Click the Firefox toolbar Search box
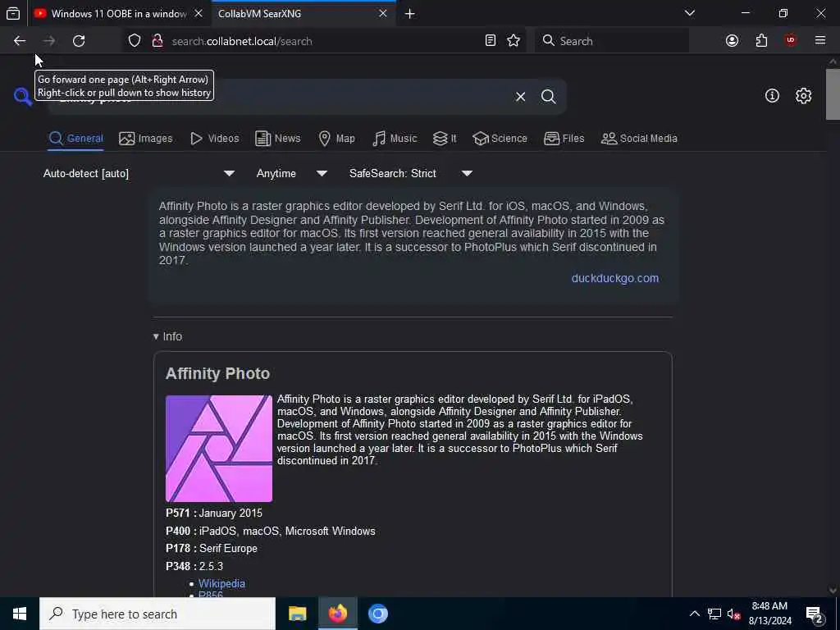Screen dimensions: 840x630 pos(612,41)
